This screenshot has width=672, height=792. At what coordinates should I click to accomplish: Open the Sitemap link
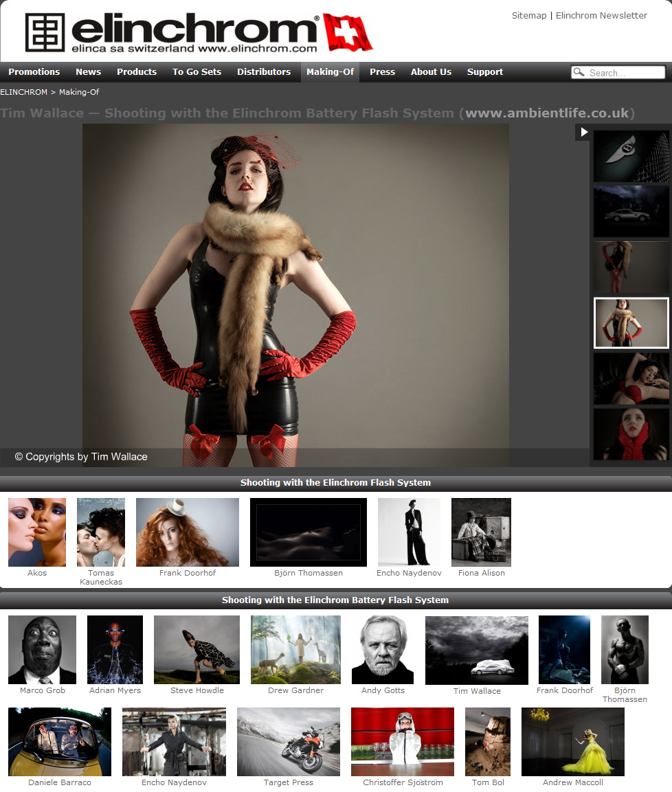(x=529, y=16)
